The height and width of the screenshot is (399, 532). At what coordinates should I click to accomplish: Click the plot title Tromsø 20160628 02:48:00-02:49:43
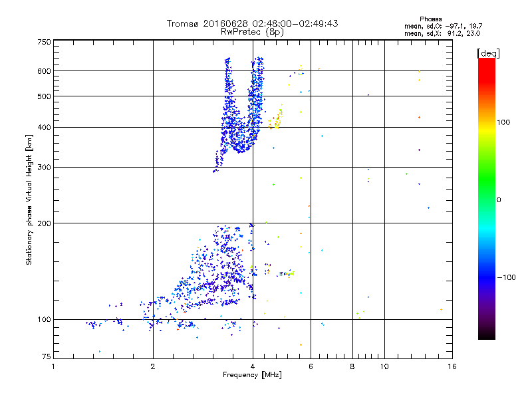coord(252,23)
